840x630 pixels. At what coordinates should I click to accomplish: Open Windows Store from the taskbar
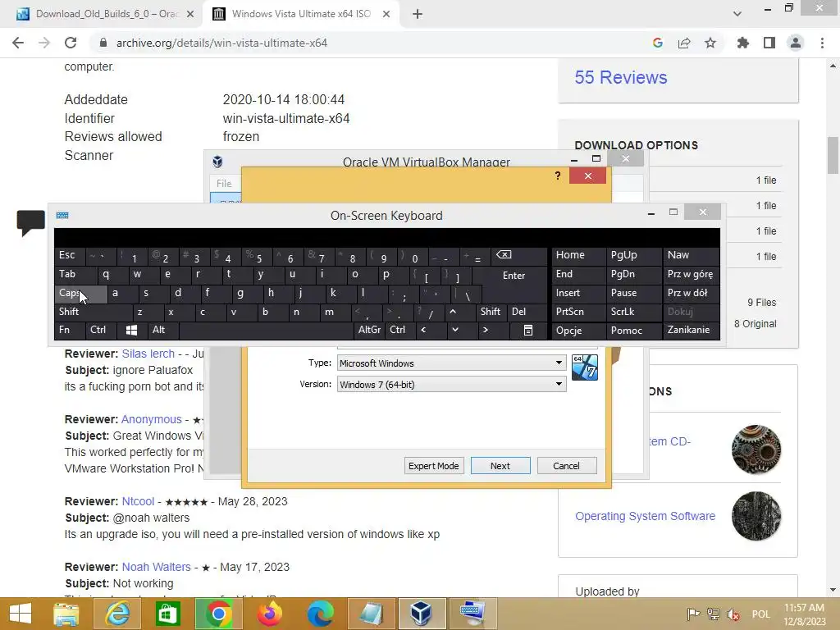(167, 614)
